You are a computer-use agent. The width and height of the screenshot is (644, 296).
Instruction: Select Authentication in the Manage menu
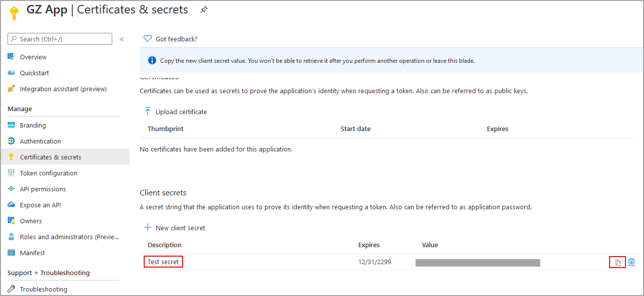40,141
